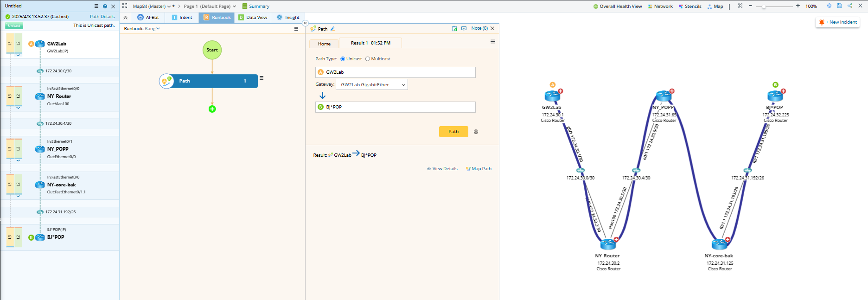Adjust the map zoom slider
The image size is (868, 300).
[x=764, y=6]
